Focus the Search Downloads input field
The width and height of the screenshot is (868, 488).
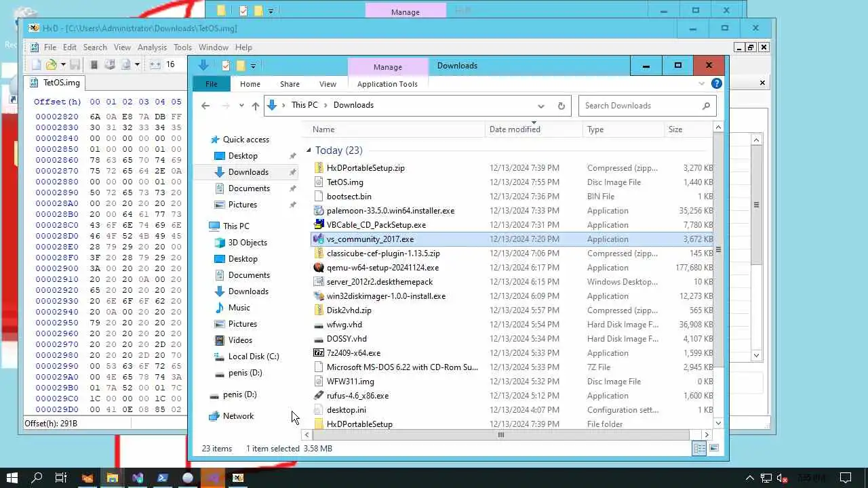pos(641,106)
